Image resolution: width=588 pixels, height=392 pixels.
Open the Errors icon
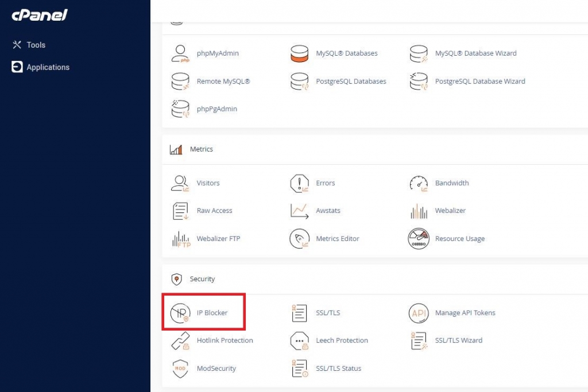(299, 183)
